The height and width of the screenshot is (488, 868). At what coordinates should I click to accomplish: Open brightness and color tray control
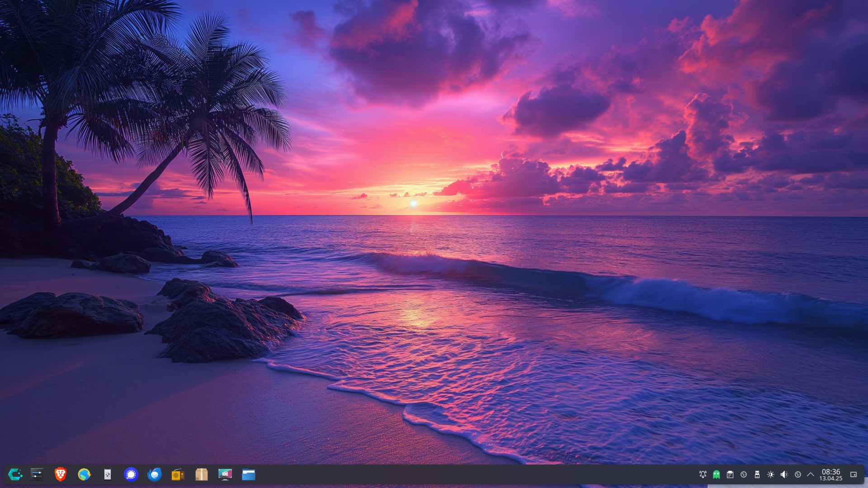click(x=771, y=474)
